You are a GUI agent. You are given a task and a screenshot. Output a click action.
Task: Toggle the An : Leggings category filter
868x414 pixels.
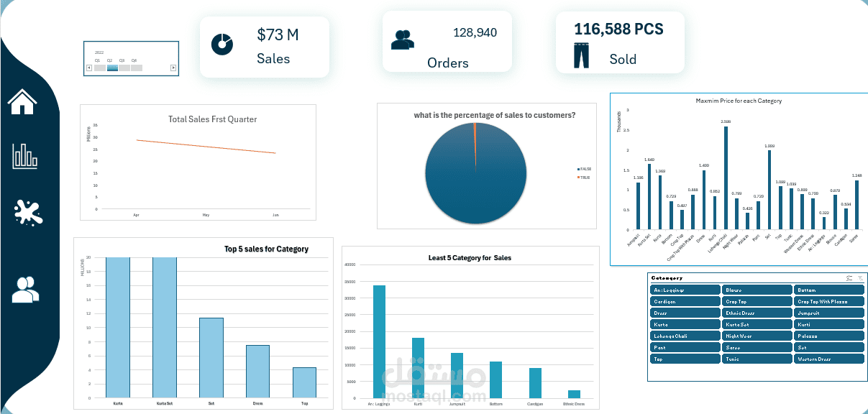coord(685,290)
